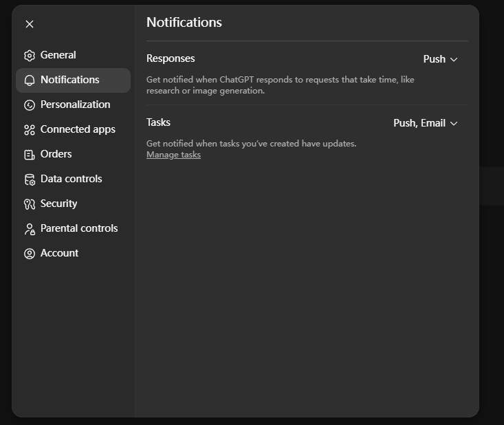Open the 'Parental controls' text label
The image size is (504, 425).
click(79, 228)
